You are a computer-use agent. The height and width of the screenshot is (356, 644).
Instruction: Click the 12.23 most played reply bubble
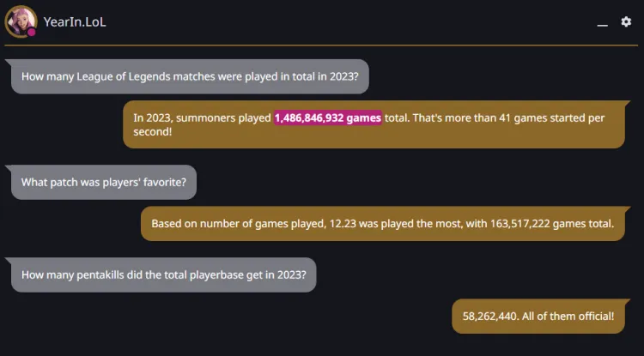pos(383,224)
